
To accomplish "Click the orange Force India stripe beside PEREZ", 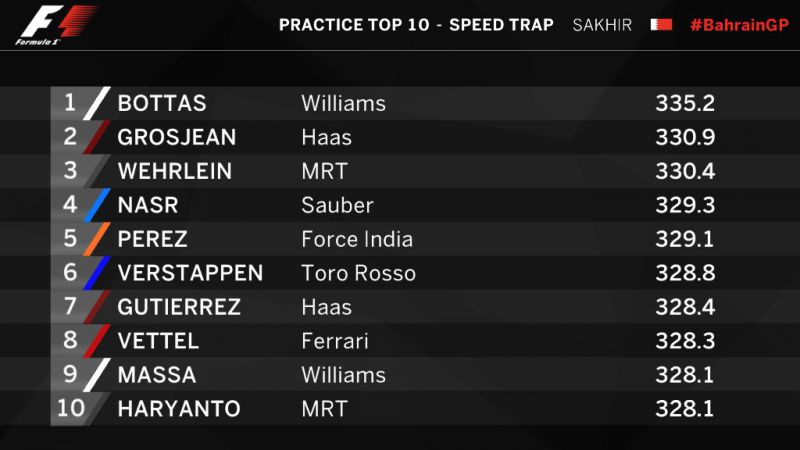I will tap(96, 239).
